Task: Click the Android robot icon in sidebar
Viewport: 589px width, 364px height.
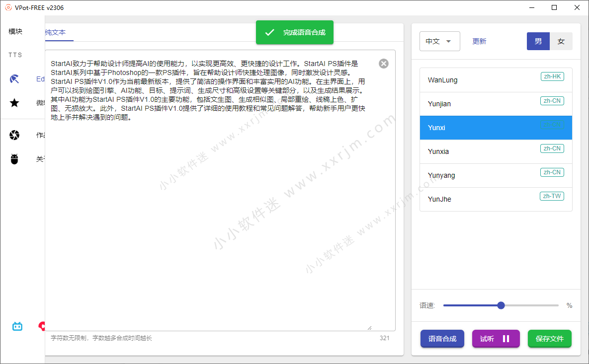Action: 15,159
